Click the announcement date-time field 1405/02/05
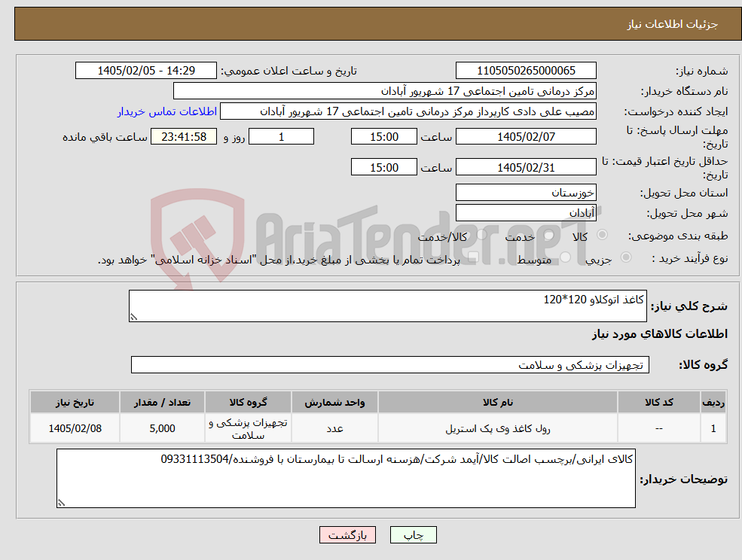The width and height of the screenshot is (742, 560). pos(145,71)
